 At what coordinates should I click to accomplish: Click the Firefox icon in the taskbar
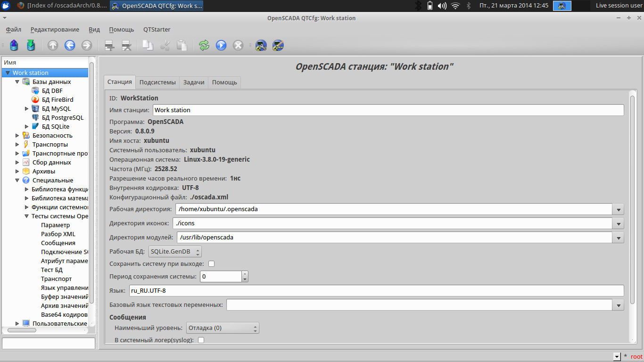21,6
